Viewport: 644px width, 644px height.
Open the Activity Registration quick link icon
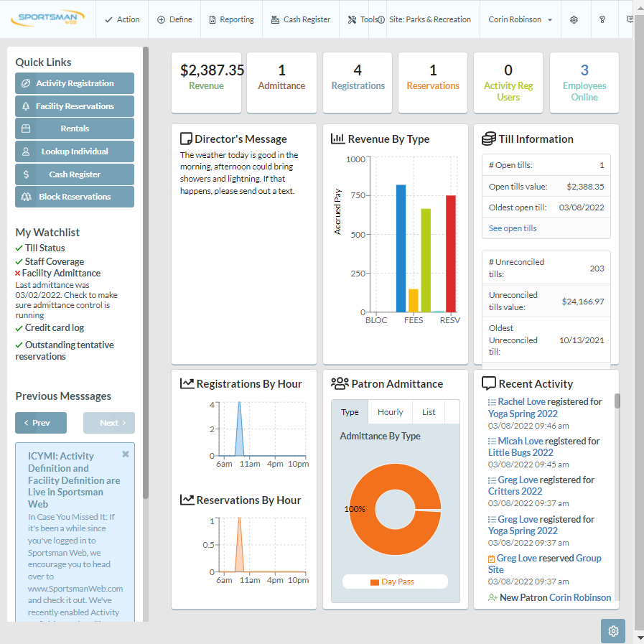point(25,83)
